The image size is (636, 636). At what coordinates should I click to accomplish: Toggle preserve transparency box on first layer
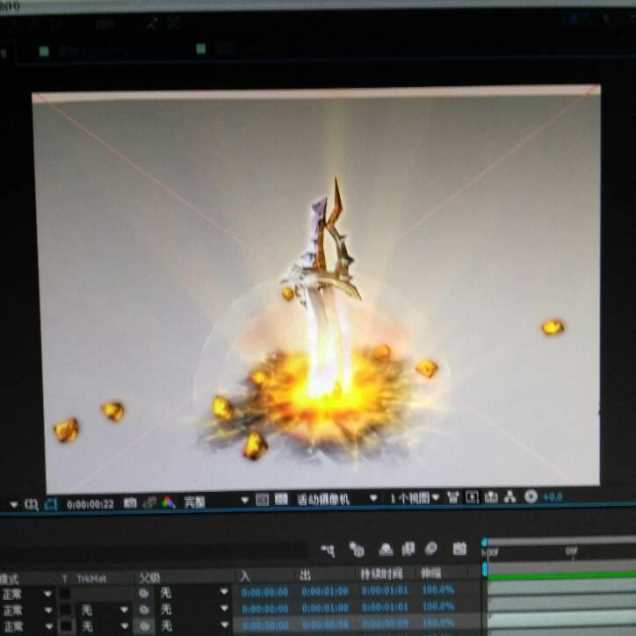pos(65,594)
